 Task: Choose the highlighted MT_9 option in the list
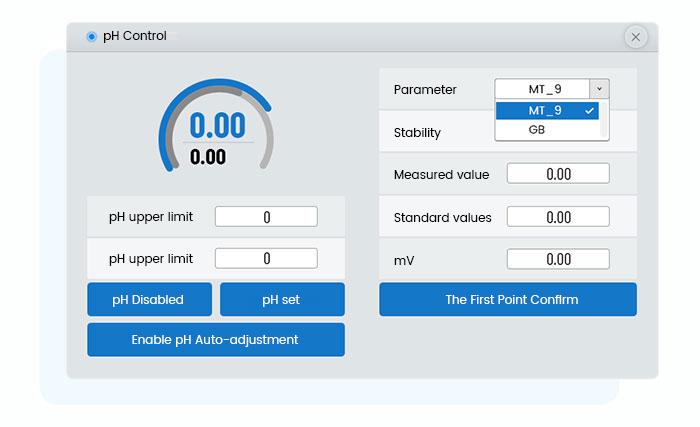[x=545, y=110]
